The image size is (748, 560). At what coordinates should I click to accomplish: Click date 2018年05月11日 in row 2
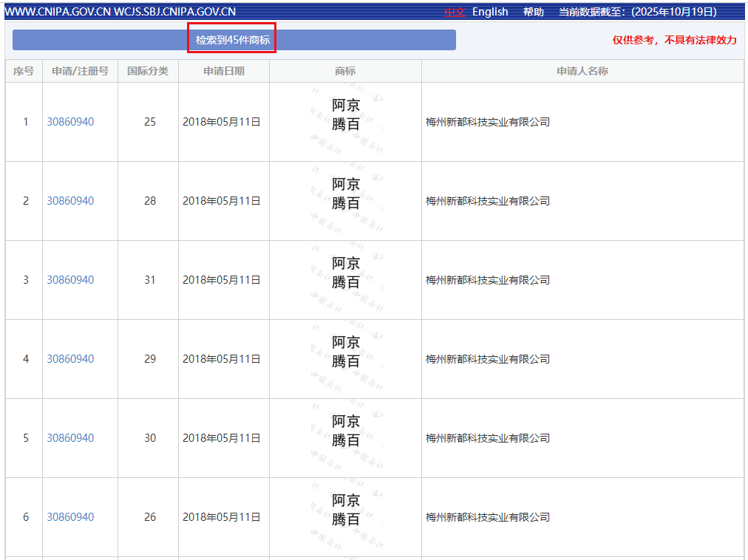click(221, 201)
